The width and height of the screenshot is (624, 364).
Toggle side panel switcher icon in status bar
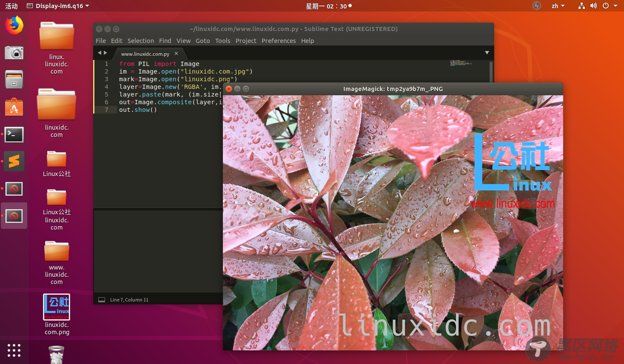coord(102,300)
